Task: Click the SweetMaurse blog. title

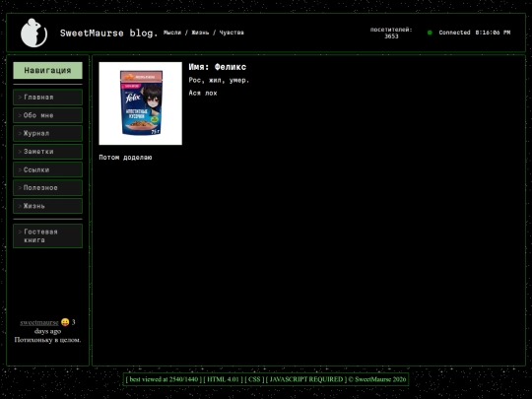Action: coord(109,33)
